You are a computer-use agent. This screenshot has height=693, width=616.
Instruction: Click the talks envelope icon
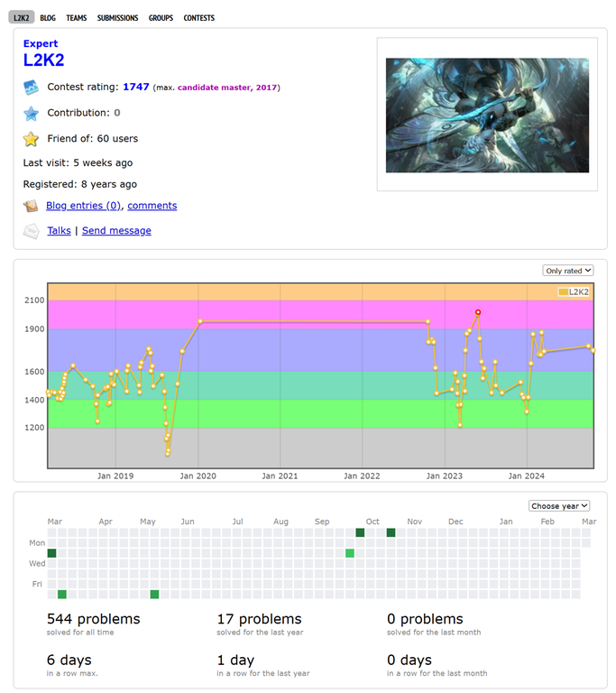[32, 231]
